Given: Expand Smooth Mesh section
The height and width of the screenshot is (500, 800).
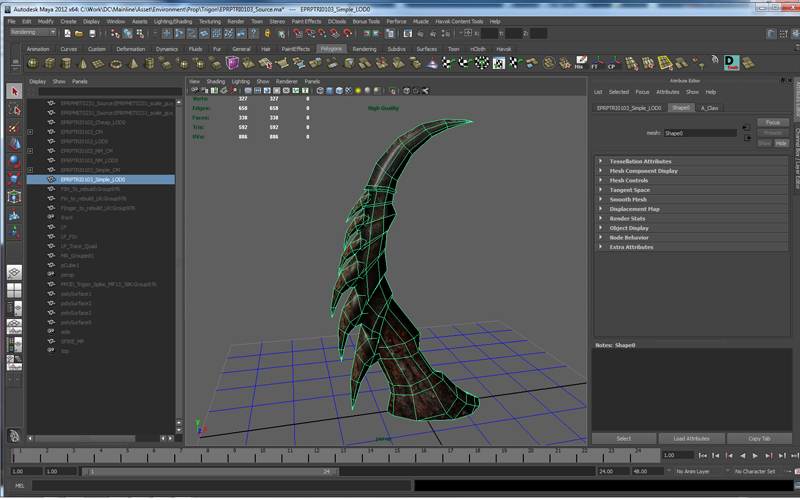Looking at the screenshot, I should click(x=600, y=199).
